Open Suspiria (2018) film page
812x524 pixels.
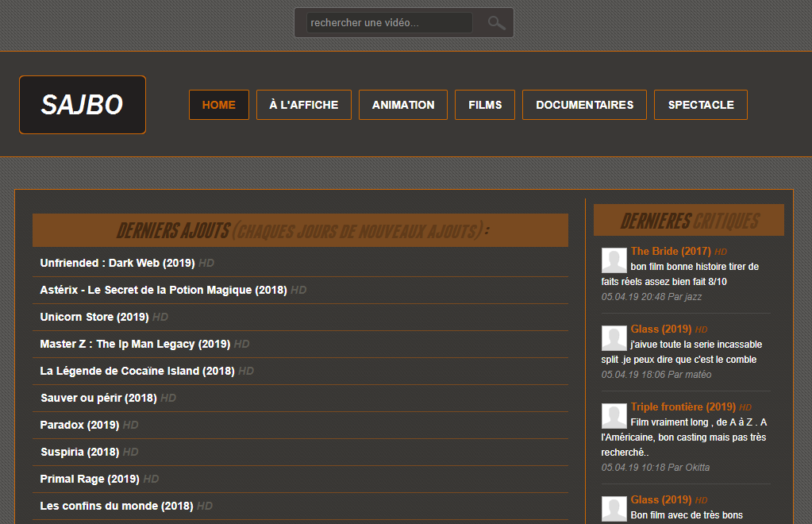coord(79,452)
